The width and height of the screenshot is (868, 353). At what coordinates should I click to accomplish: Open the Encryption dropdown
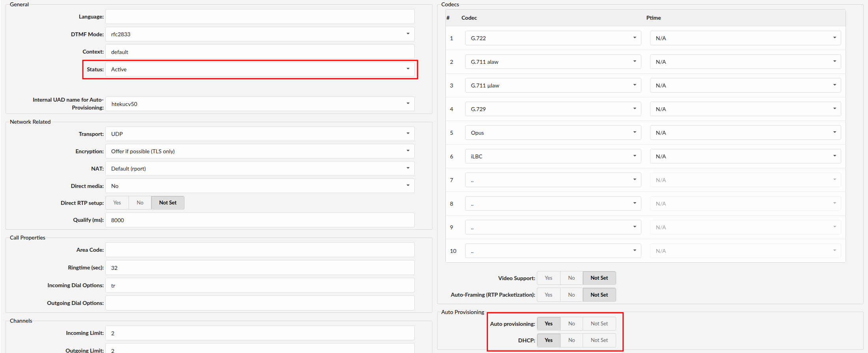click(259, 151)
